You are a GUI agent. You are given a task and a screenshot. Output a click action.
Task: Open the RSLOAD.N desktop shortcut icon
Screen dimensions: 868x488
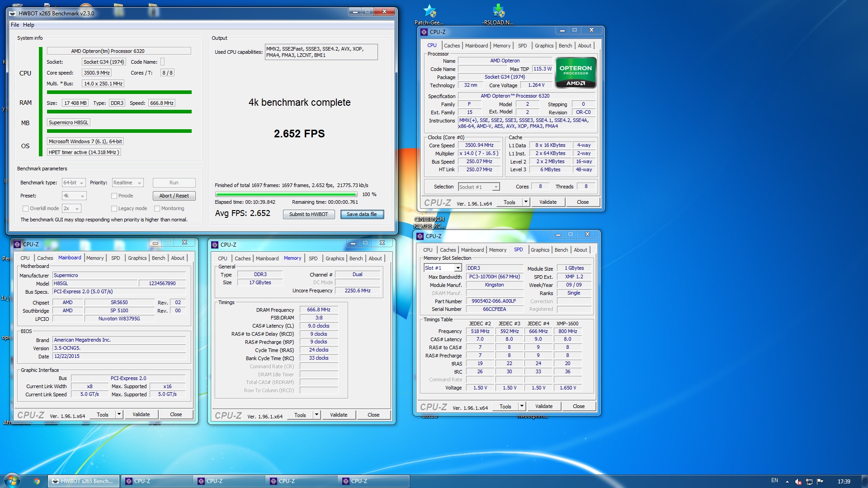[498, 11]
